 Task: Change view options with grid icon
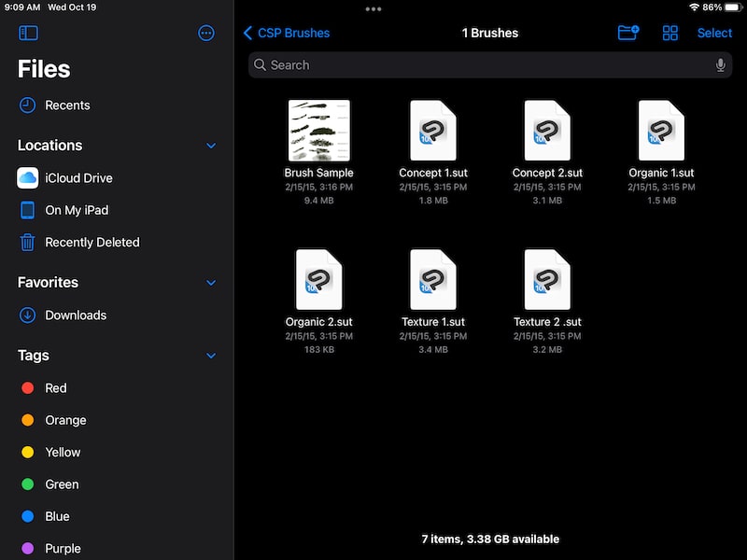(x=669, y=33)
